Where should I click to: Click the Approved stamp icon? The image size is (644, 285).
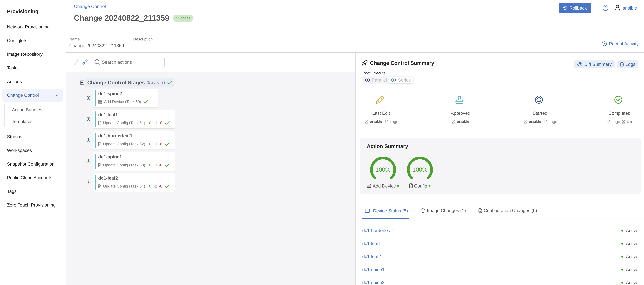point(459,100)
